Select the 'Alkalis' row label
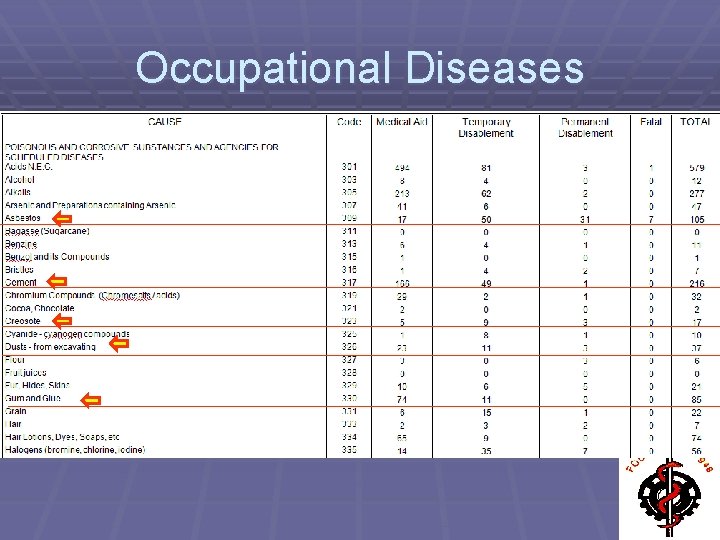 tap(18, 192)
